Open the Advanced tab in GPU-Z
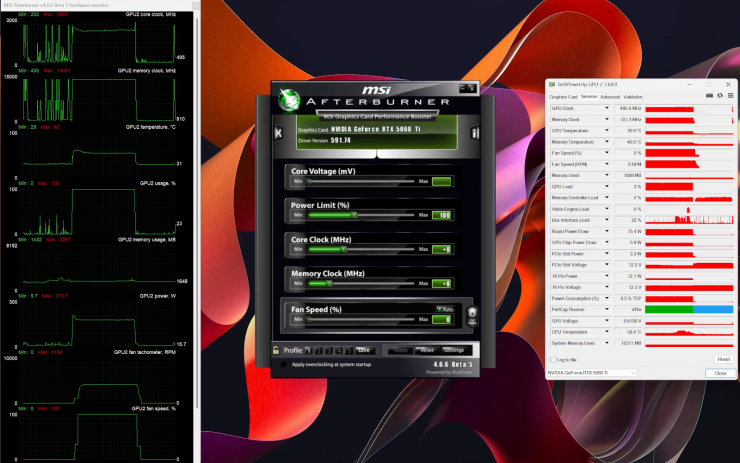Image resolution: width=740 pixels, height=463 pixels. [x=609, y=96]
